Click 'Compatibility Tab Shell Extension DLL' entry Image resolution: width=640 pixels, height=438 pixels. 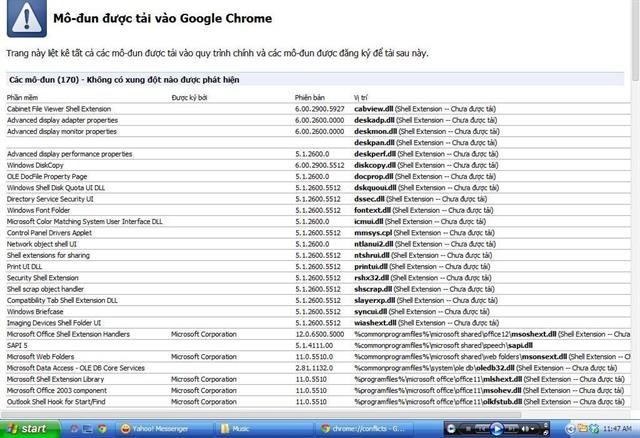62,300
